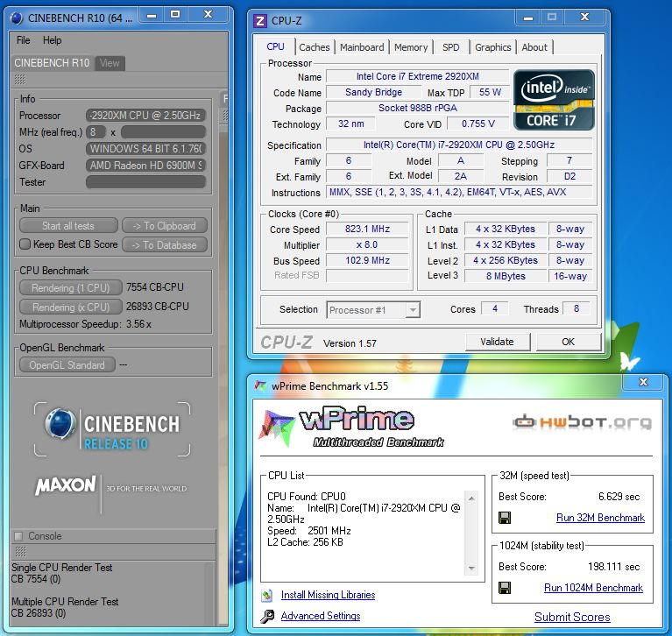Click the wPrime colorful logo graphic
The width and height of the screenshot is (672, 636).
277,427
